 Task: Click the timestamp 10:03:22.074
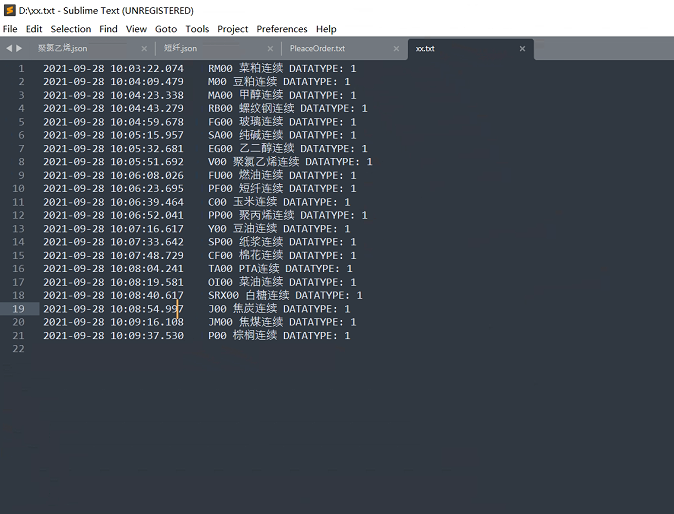(147, 68)
